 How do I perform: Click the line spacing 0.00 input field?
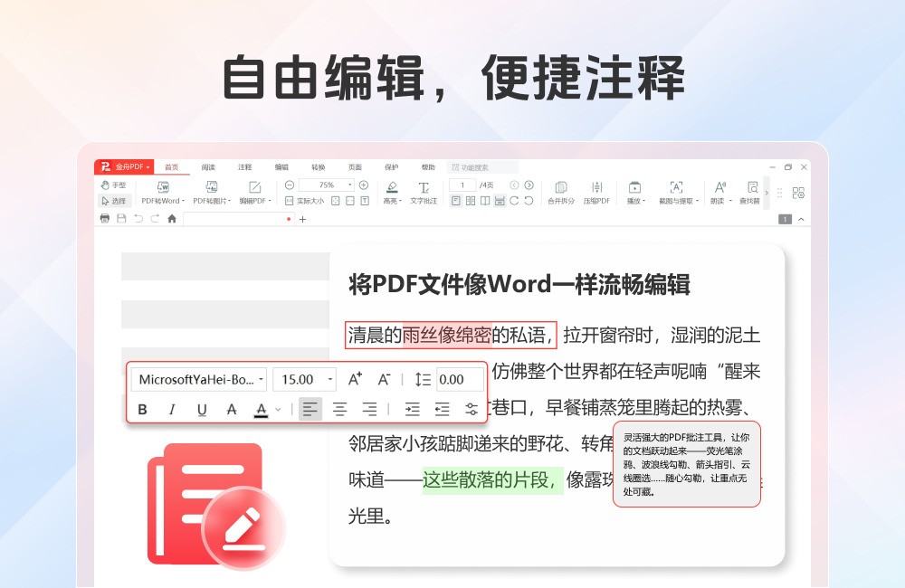click(459, 380)
